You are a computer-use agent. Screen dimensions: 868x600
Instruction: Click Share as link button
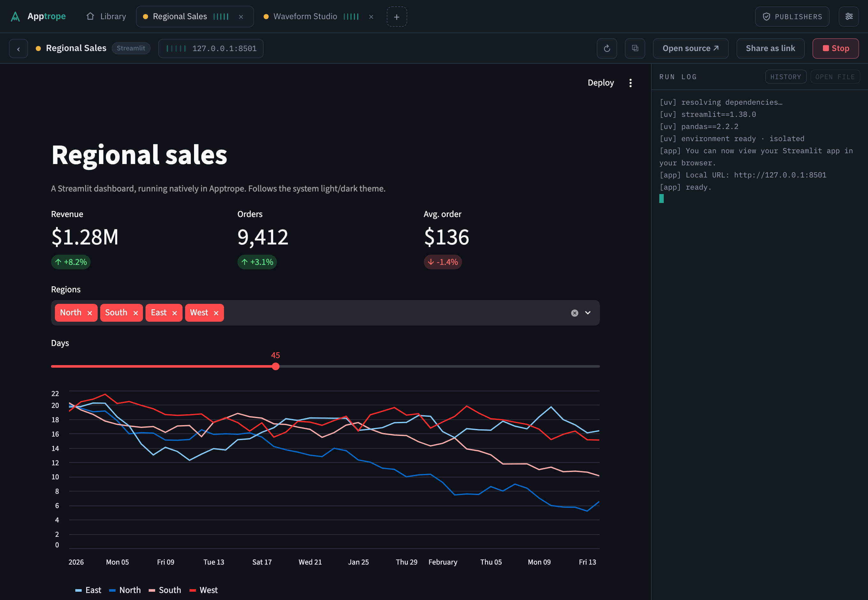770,49
